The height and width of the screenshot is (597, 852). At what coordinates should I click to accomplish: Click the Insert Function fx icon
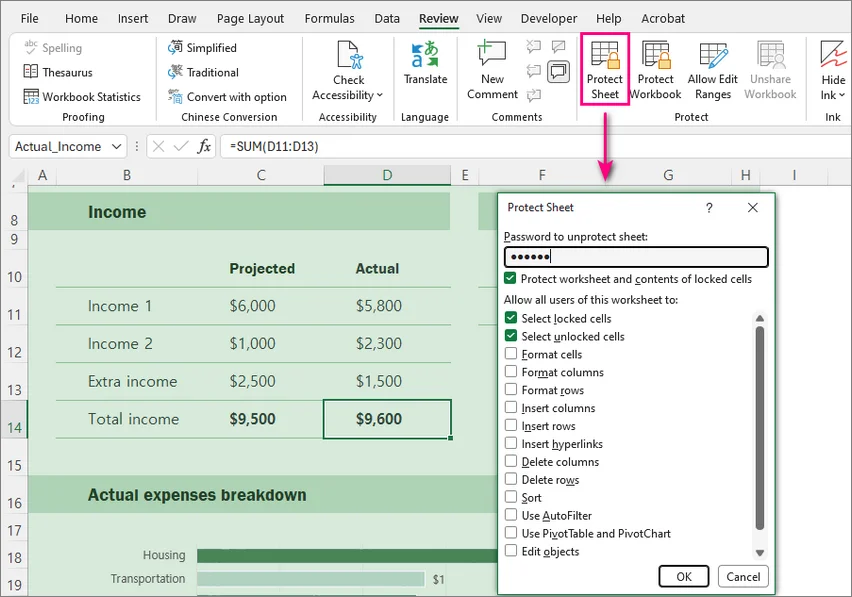point(204,147)
